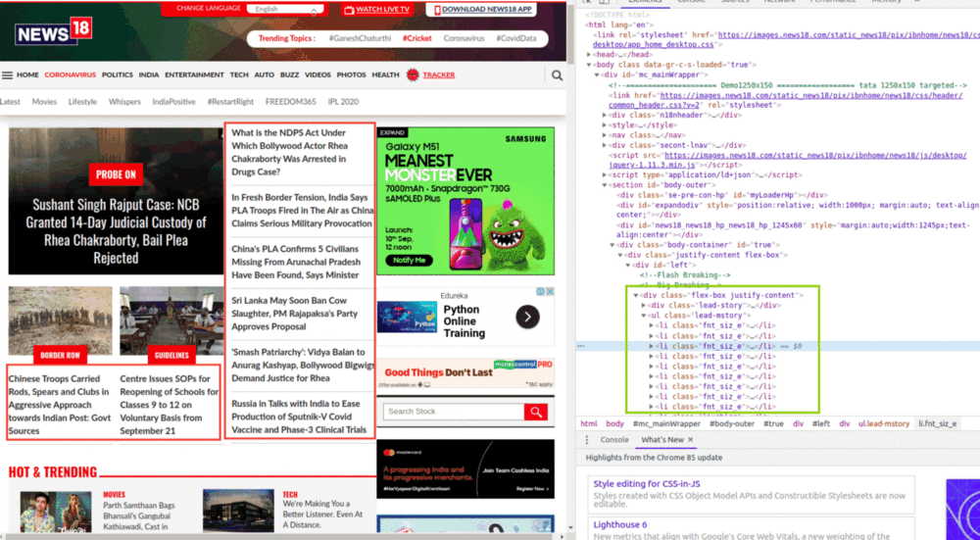This screenshot has width=980, height=540.
Task: Open the Style editing for CSS-in-JS item
Action: pos(646,484)
